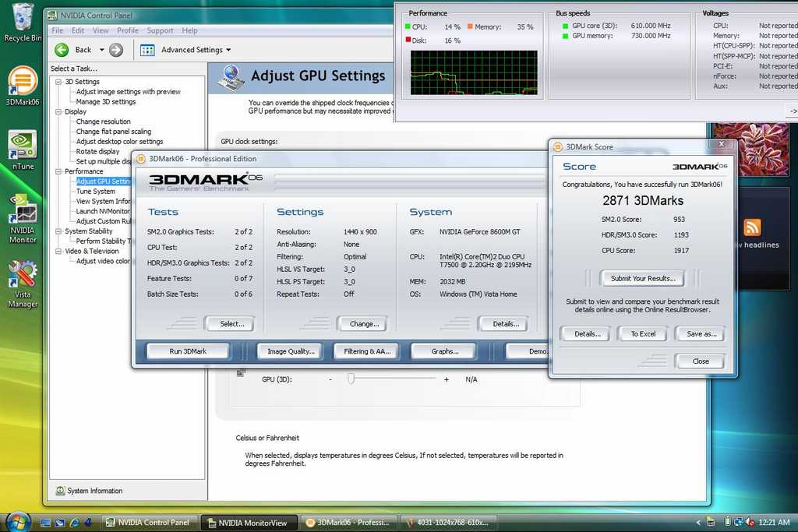Click Close in the 3DMark Score window
Image resolution: width=798 pixels, height=532 pixels.
coord(701,361)
